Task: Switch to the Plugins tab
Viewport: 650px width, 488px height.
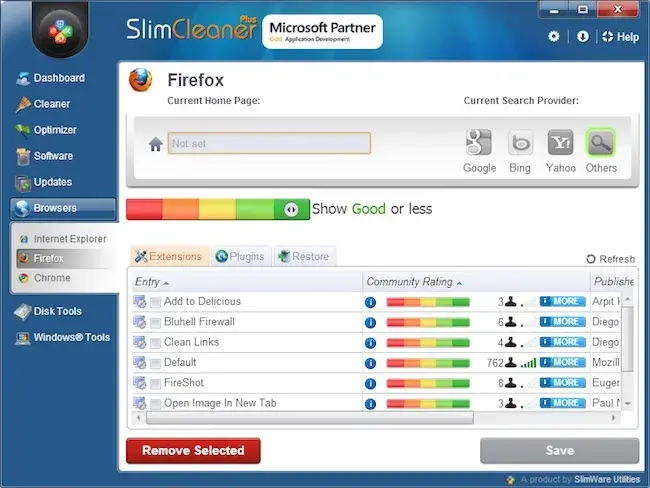Action: tap(240, 257)
